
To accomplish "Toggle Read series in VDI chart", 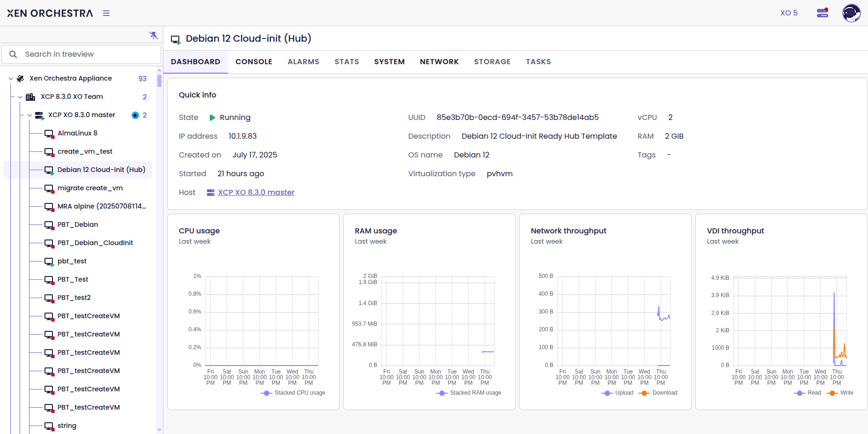I will click(x=808, y=393).
